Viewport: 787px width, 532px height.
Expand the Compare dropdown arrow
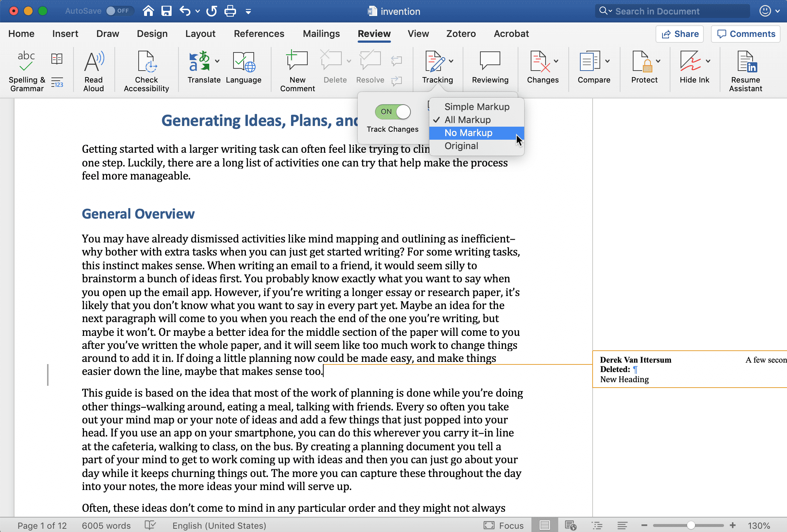[x=607, y=61]
